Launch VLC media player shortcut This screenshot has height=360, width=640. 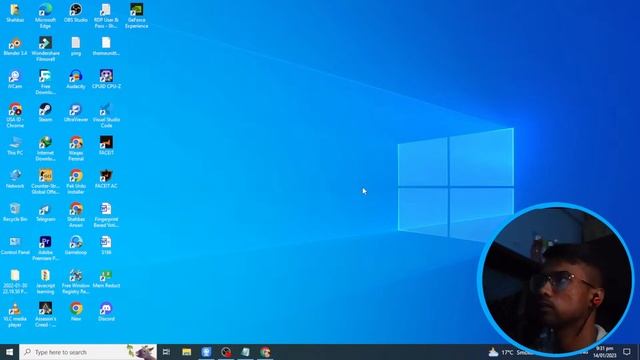coord(15,315)
